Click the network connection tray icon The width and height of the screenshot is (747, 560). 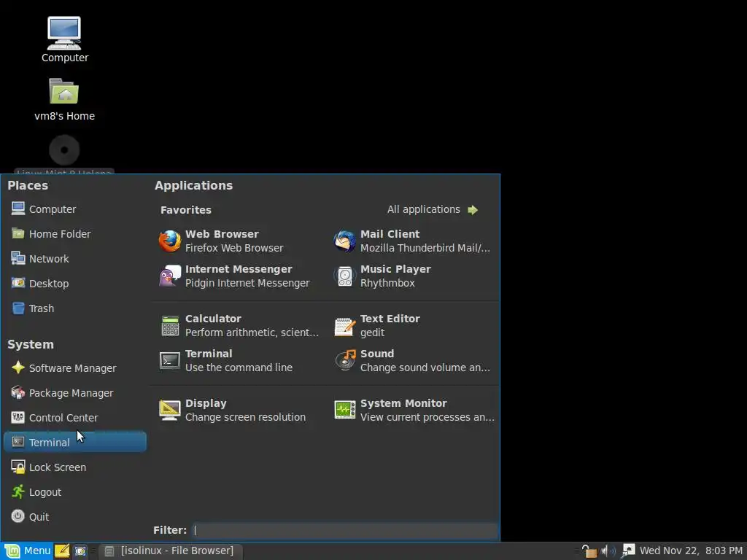[x=628, y=551]
